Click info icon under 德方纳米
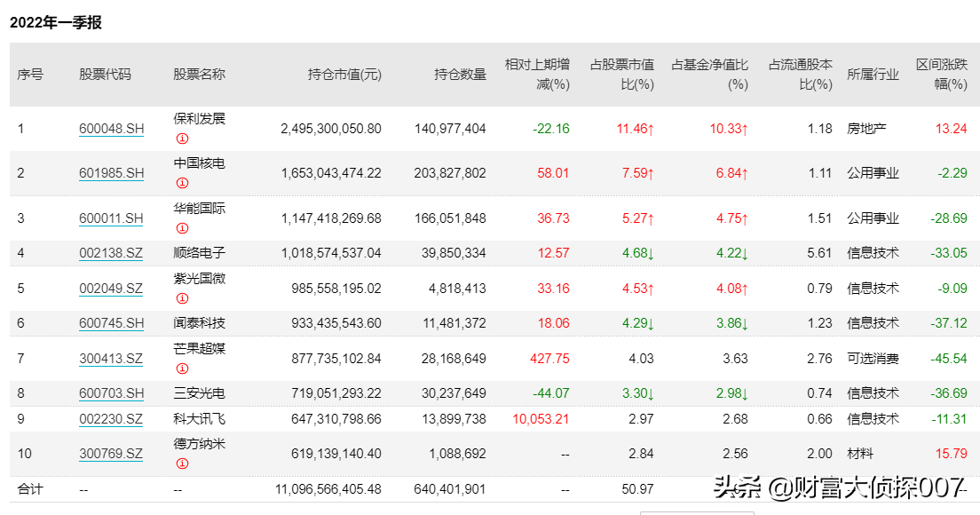980x515 pixels. 182,463
